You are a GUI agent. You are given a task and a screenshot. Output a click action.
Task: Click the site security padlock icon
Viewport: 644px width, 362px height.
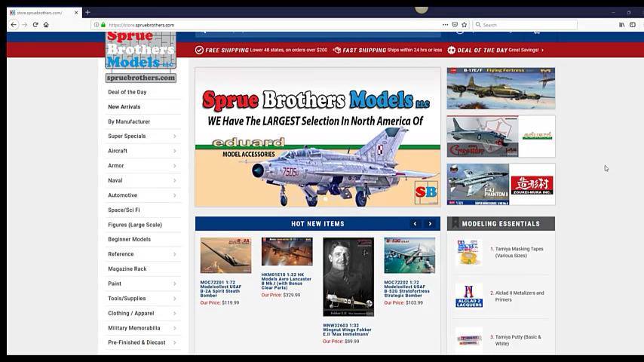pyautogui.click(x=103, y=25)
